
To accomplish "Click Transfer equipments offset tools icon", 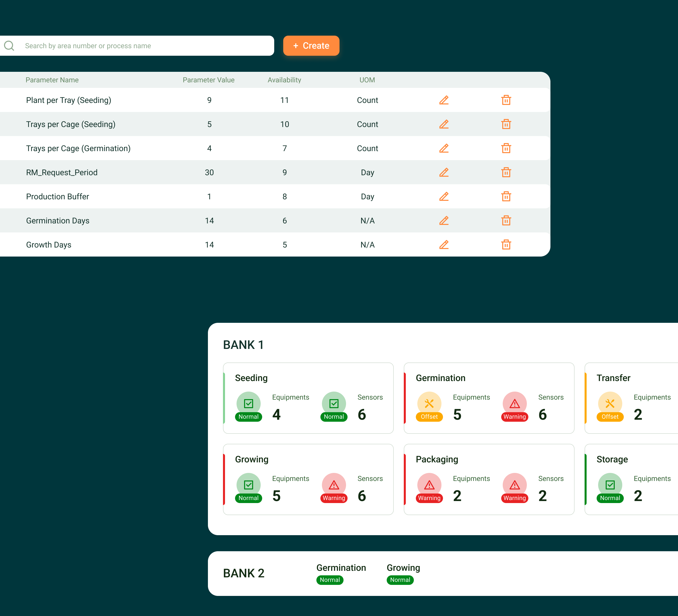I will [610, 403].
